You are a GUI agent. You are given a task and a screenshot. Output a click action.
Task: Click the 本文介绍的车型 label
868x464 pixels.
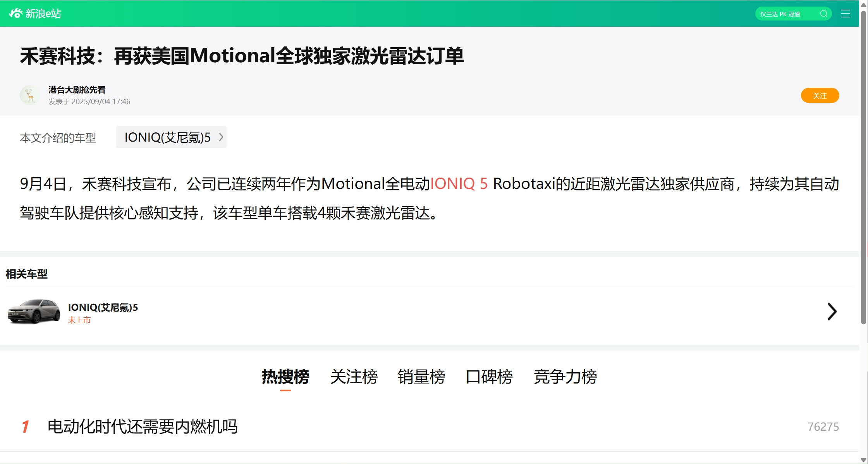58,138
